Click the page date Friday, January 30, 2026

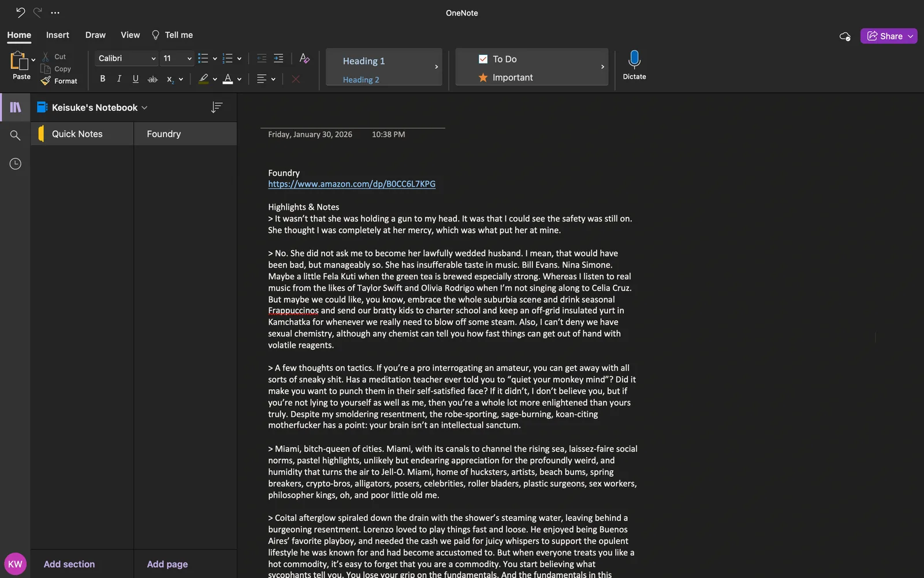[310, 134]
